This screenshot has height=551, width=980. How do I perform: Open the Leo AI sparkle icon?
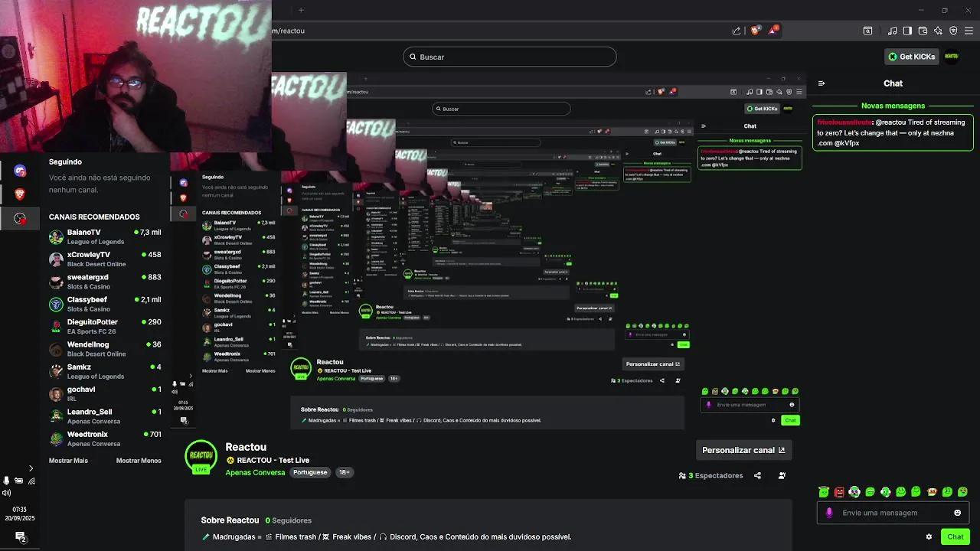click(938, 31)
